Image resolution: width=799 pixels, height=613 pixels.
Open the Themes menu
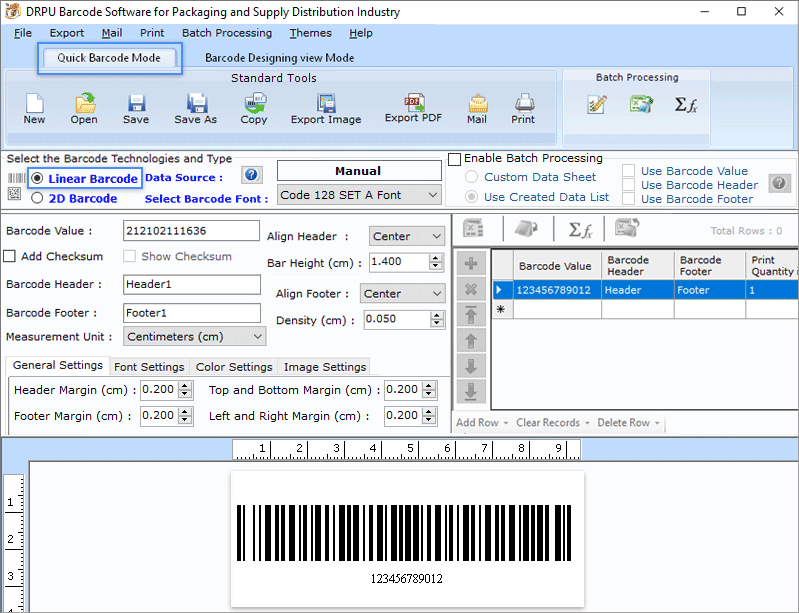click(x=310, y=33)
